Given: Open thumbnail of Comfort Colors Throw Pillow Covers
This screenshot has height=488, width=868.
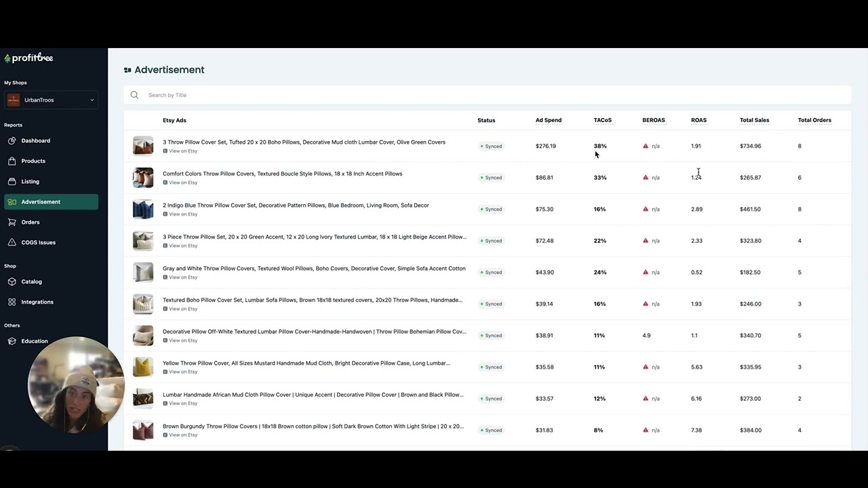Looking at the screenshot, I should [x=143, y=178].
